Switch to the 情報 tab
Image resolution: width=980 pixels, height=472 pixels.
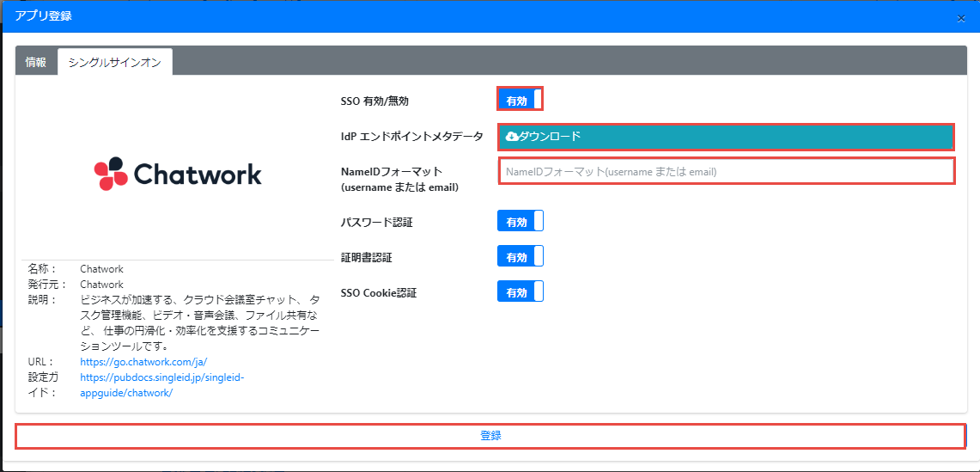[36, 62]
